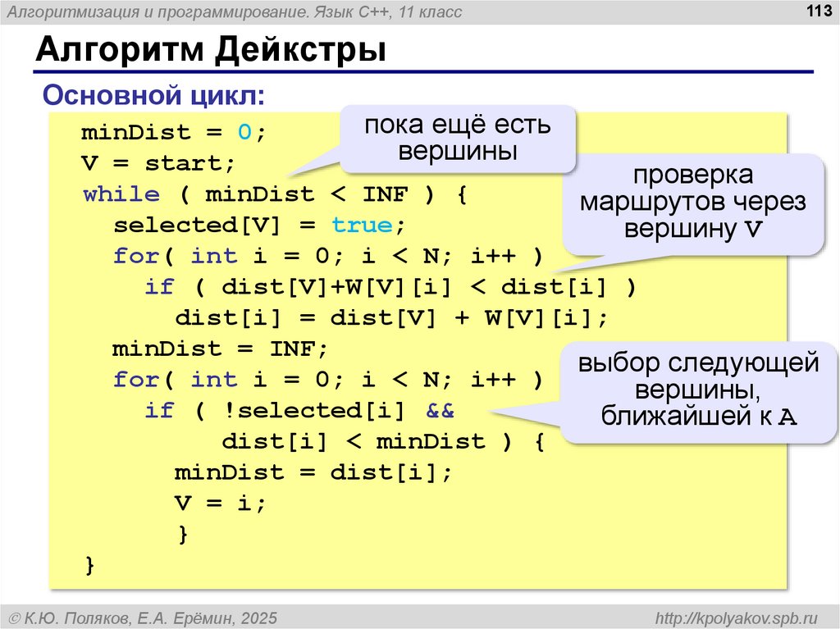Click the "if ( dist[V]+W[V][i] < dist[i] )" line
Screen dimensions: 840x629
(390, 287)
